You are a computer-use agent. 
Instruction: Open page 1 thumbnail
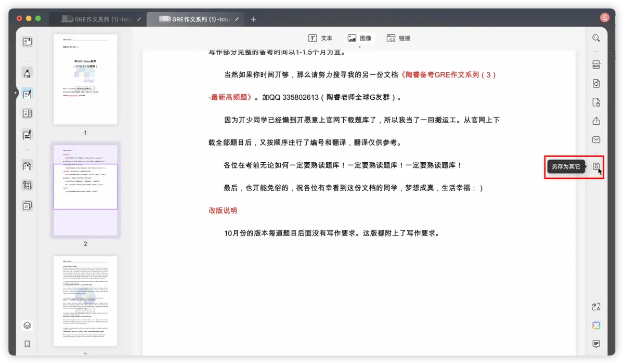click(85, 80)
